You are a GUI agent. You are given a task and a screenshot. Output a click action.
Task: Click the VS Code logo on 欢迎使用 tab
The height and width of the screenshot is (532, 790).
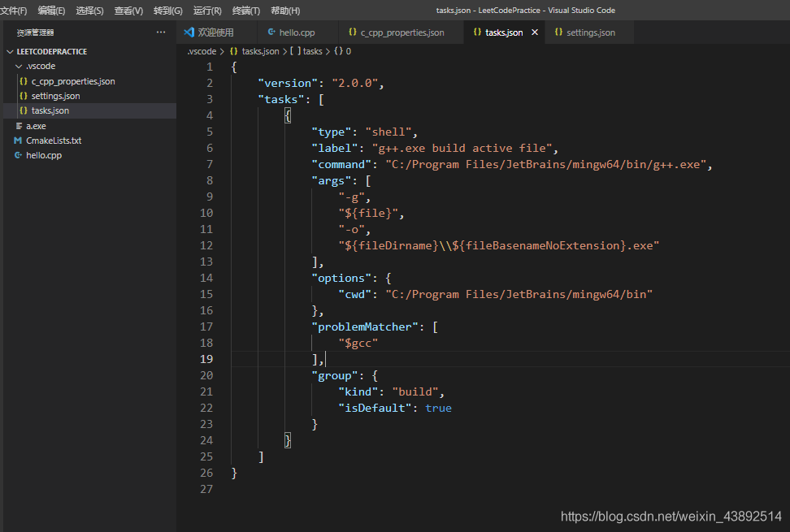point(189,32)
